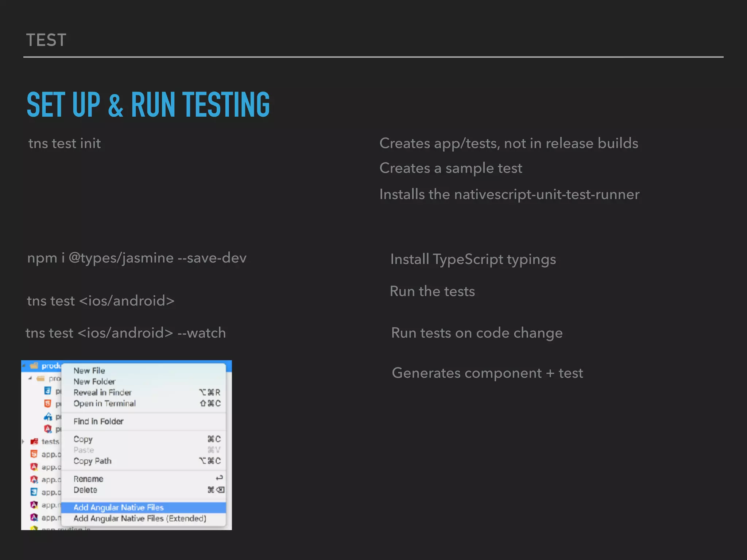Choose New File from context menu
The width and height of the screenshot is (747, 560).
tap(89, 371)
